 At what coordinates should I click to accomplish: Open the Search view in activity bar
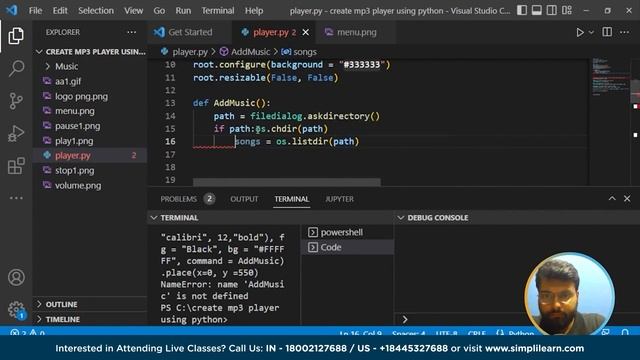pyautogui.click(x=16, y=68)
